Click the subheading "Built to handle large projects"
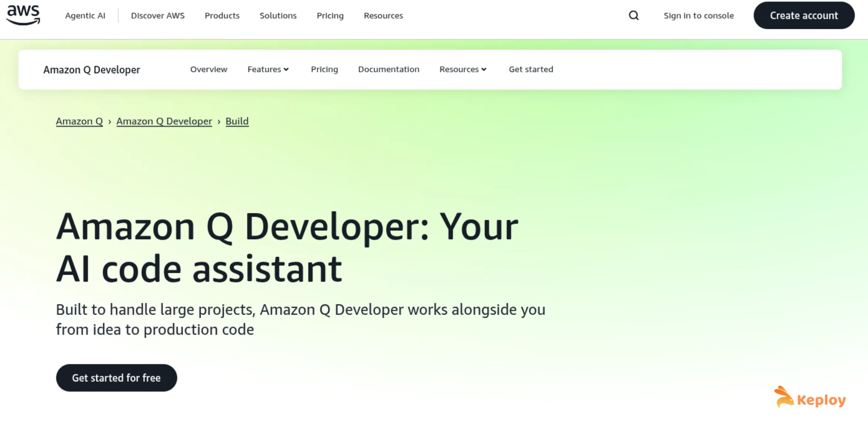868x437 pixels. click(301, 319)
